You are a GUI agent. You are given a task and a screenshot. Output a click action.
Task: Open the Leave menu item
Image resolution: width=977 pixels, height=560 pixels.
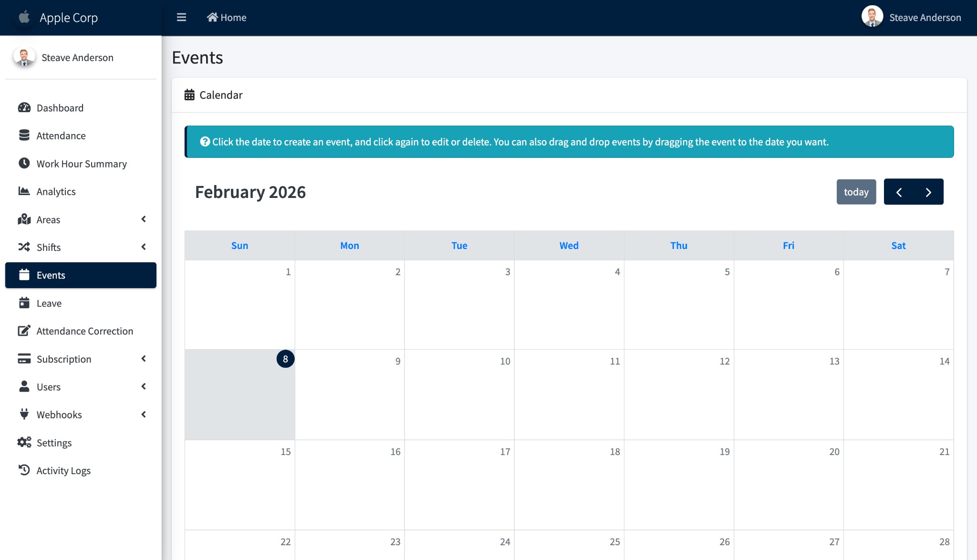pyautogui.click(x=49, y=303)
